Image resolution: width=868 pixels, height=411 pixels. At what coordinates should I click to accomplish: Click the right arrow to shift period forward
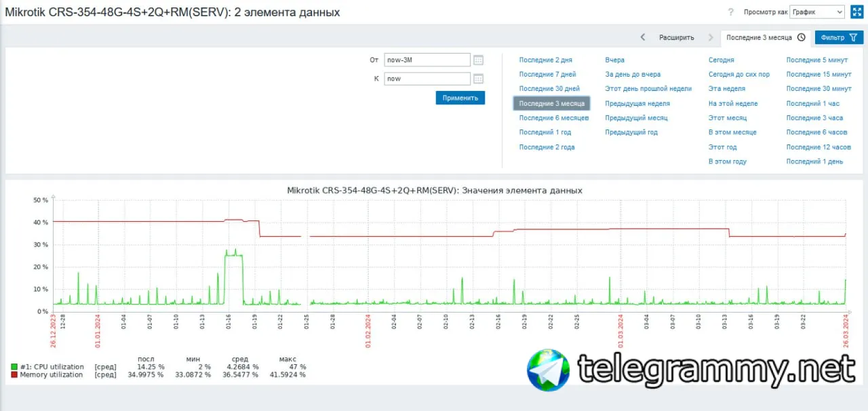click(710, 37)
